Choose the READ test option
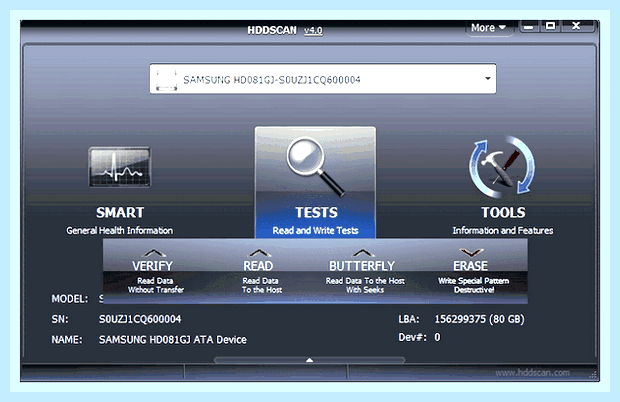Image resolution: width=620 pixels, height=402 pixels. [261, 272]
